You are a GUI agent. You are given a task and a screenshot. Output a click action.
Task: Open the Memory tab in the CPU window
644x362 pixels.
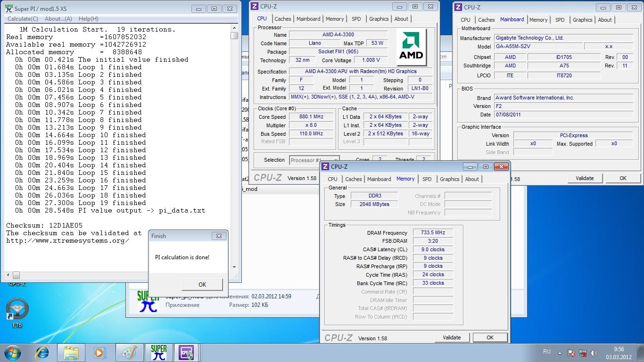click(335, 19)
